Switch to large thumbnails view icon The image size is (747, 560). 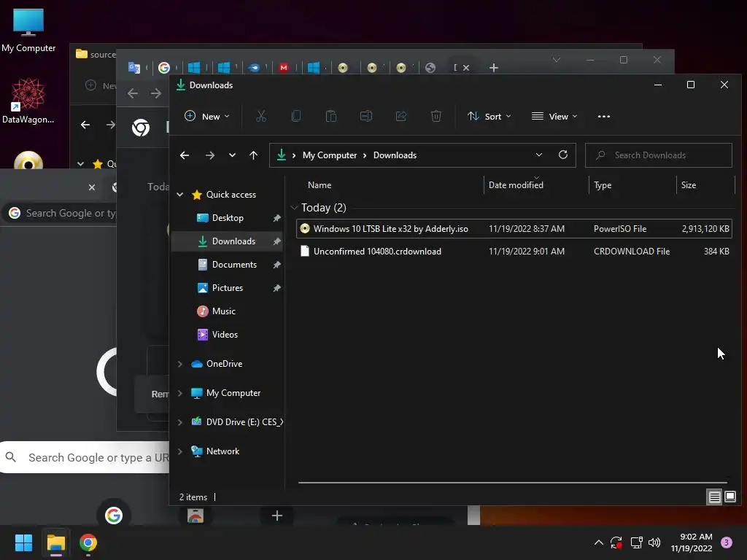tap(730, 497)
